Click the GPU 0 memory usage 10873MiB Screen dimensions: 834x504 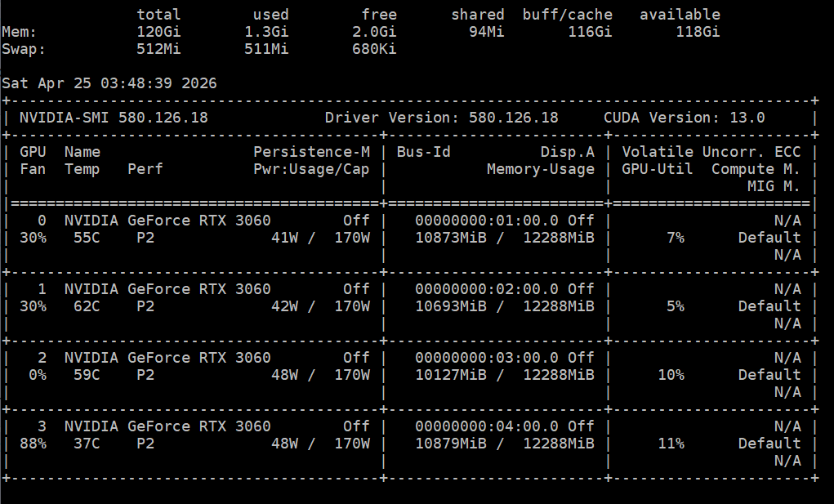[451, 238]
